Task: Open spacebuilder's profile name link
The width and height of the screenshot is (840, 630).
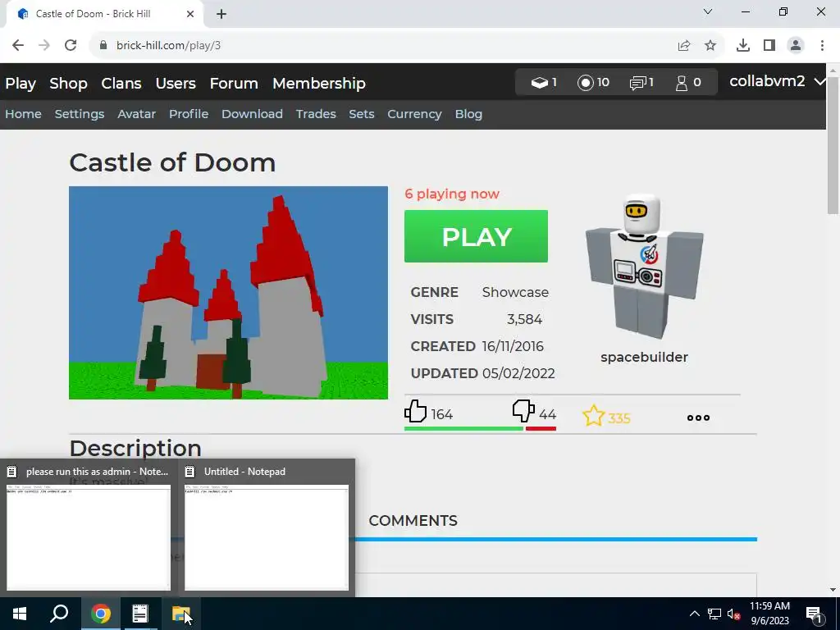Action: pos(644,358)
